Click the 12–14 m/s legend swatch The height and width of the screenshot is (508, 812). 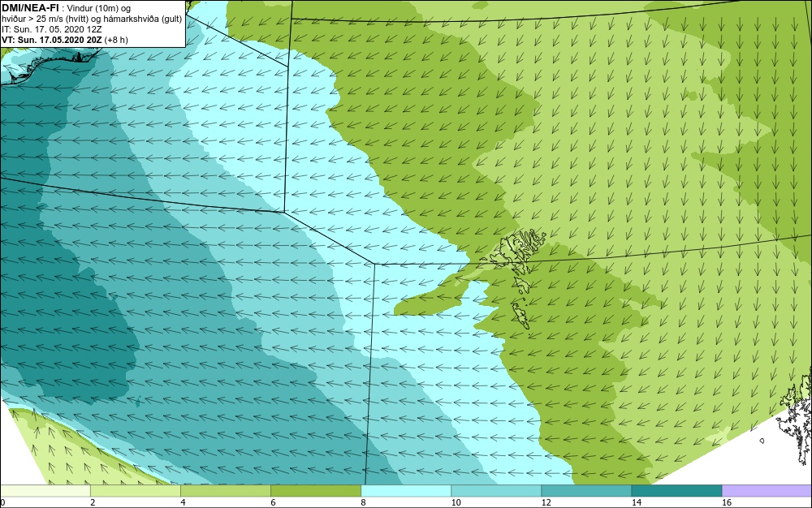585,490
